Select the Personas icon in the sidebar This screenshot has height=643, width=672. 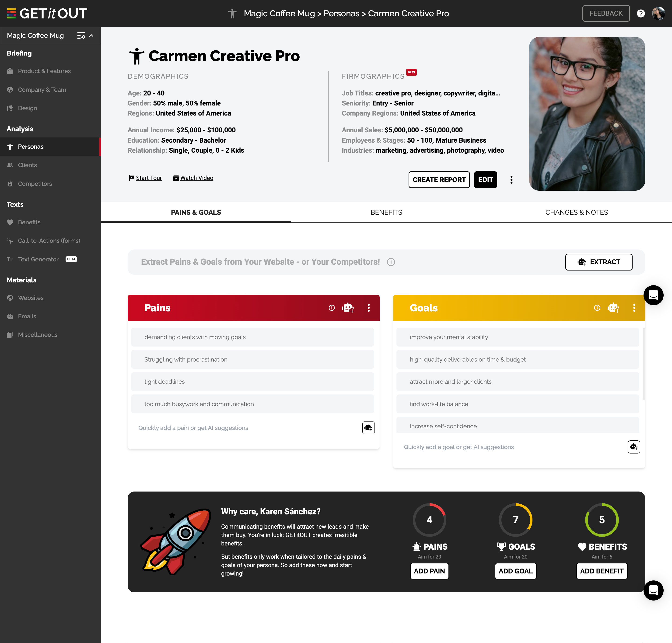click(10, 147)
